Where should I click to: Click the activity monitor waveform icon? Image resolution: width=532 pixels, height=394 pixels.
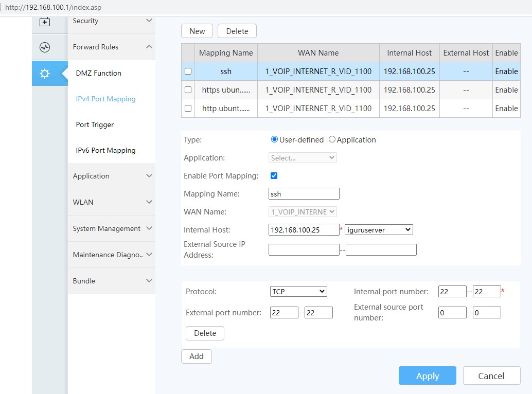coord(45,47)
